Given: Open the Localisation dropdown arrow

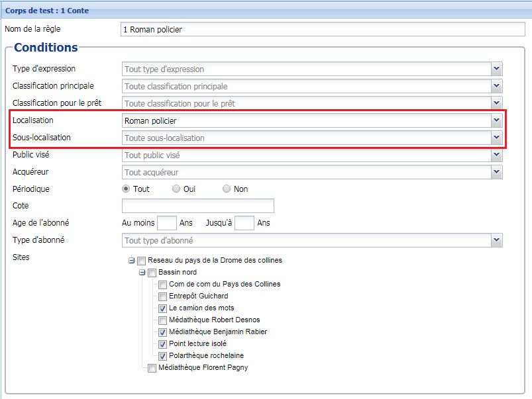Looking at the screenshot, I should [x=496, y=120].
